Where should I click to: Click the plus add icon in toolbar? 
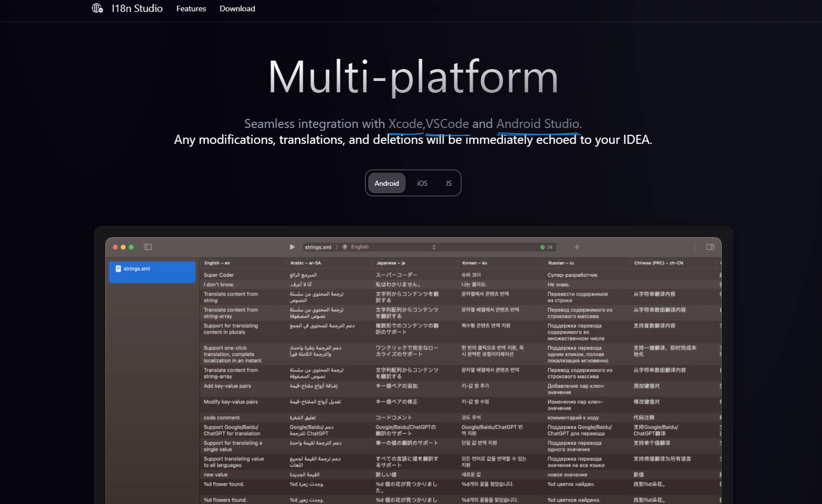(577, 247)
